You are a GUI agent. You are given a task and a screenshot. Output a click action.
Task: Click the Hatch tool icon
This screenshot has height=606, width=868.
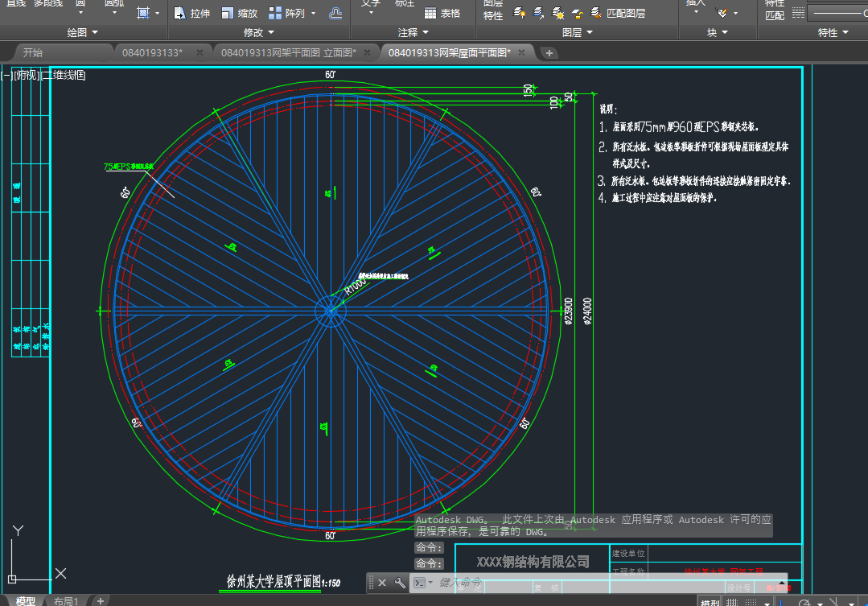click(143, 13)
